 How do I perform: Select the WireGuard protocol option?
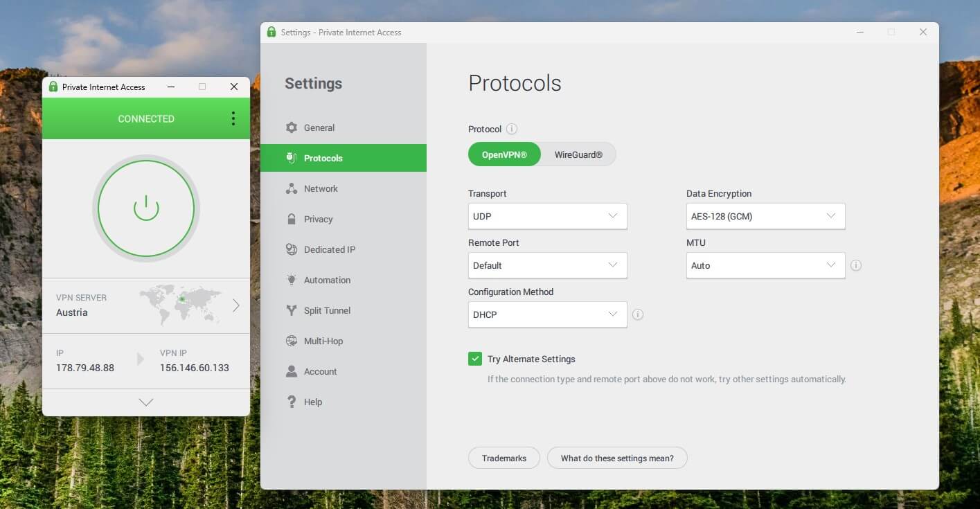tap(578, 154)
